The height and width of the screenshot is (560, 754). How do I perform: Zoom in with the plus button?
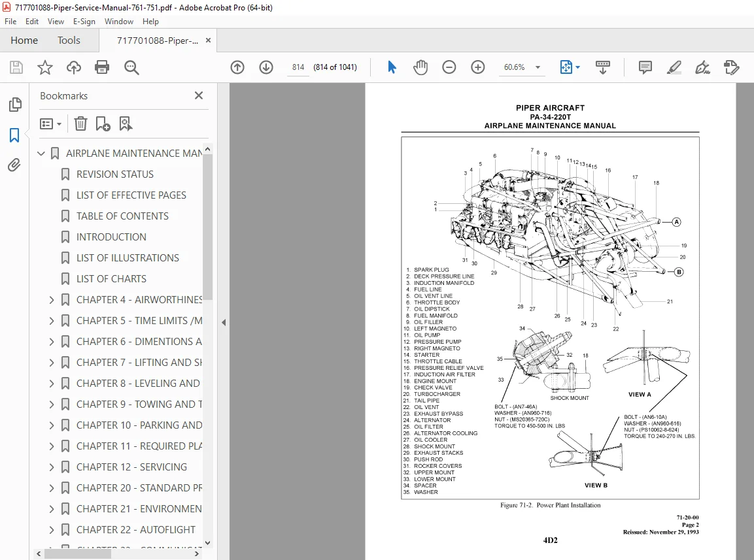pos(477,67)
